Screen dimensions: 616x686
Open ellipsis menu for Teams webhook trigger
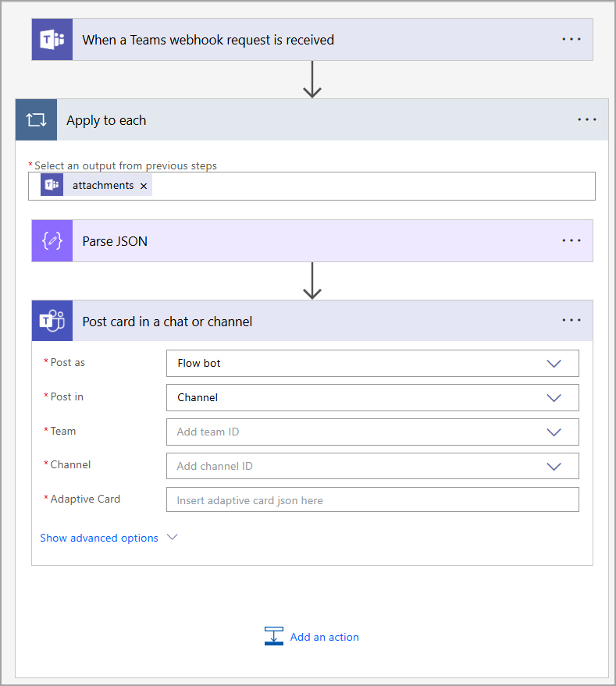coord(571,39)
